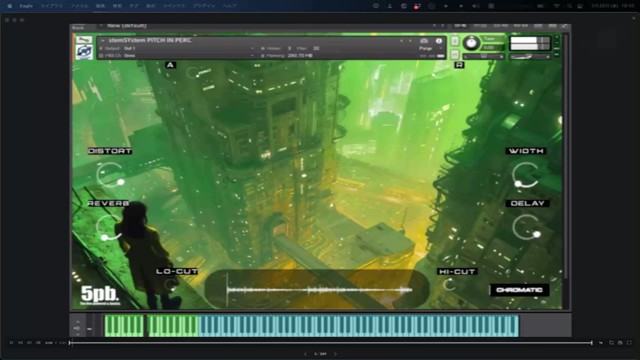Click the DELAY knob
Image resolution: width=640 pixels, height=360 pixels.
pyautogui.click(x=527, y=227)
